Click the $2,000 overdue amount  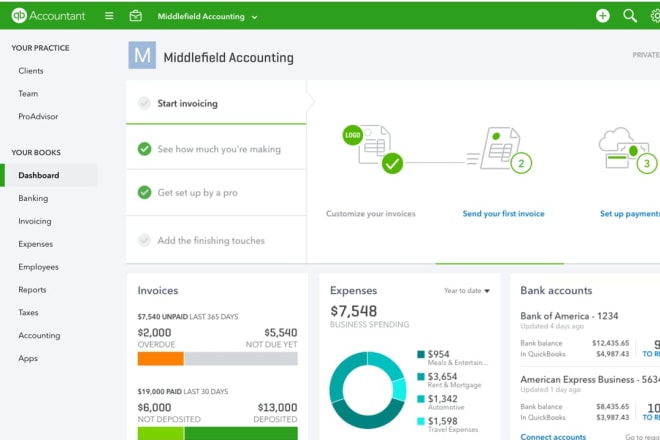pyautogui.click(x=154, y=333)
